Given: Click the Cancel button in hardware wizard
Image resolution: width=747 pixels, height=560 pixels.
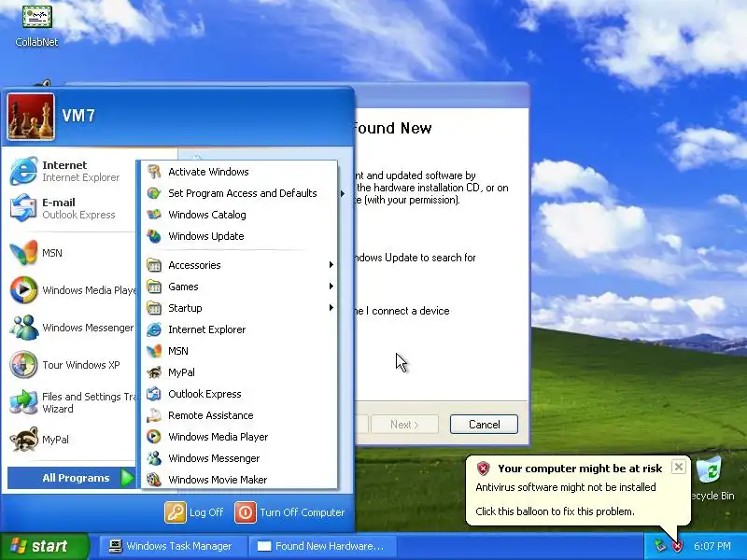Looking at the screenshot, I should coord(484,425).
